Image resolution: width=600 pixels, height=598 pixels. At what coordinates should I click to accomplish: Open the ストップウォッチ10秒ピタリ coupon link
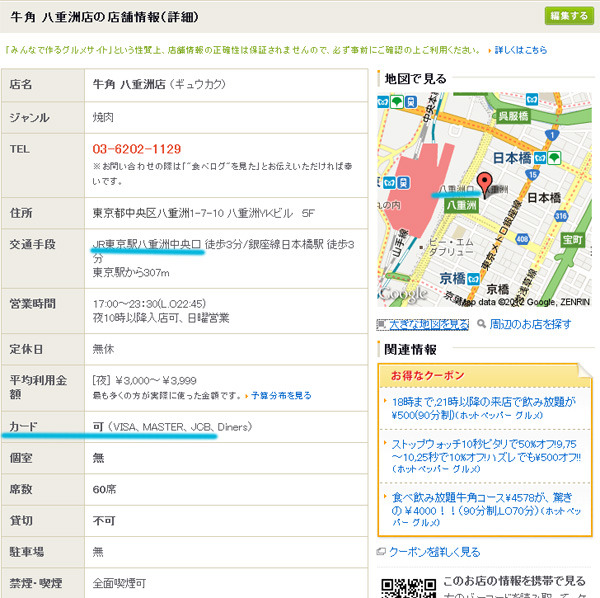click(x=486, y=450)
